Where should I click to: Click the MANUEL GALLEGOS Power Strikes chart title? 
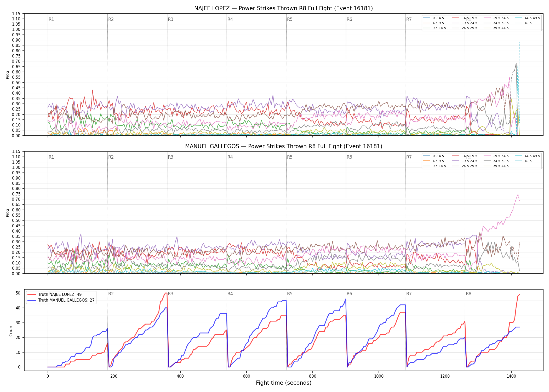(283, 146)
